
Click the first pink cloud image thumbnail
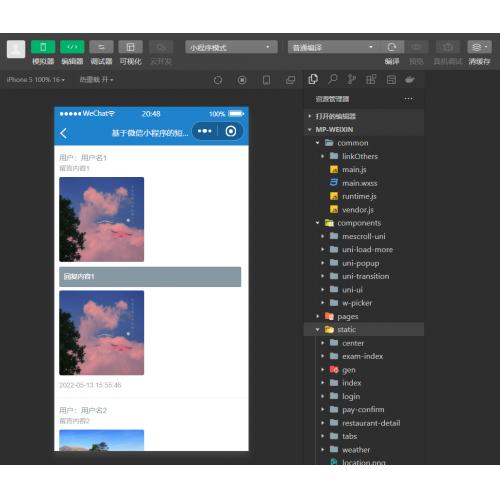click(102, 219)
